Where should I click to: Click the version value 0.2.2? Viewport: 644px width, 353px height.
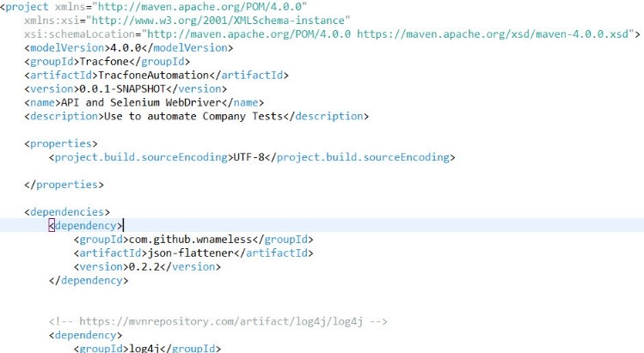click(x=144, y=267)
